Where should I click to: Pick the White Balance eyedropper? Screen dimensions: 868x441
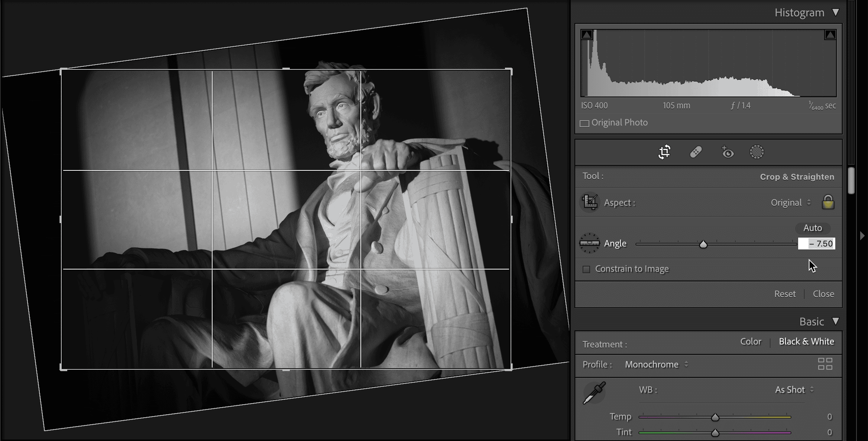(595, 393)
